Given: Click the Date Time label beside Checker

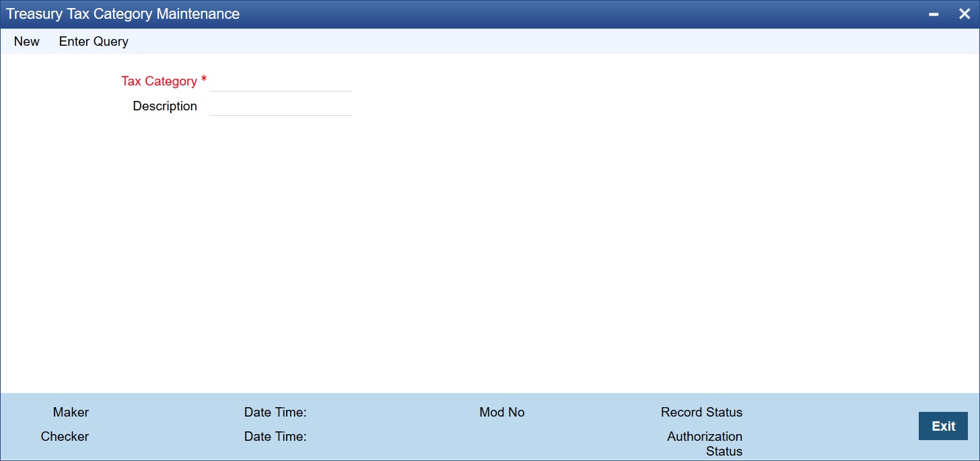Looking at the screenshot, I should coord(275,437).
